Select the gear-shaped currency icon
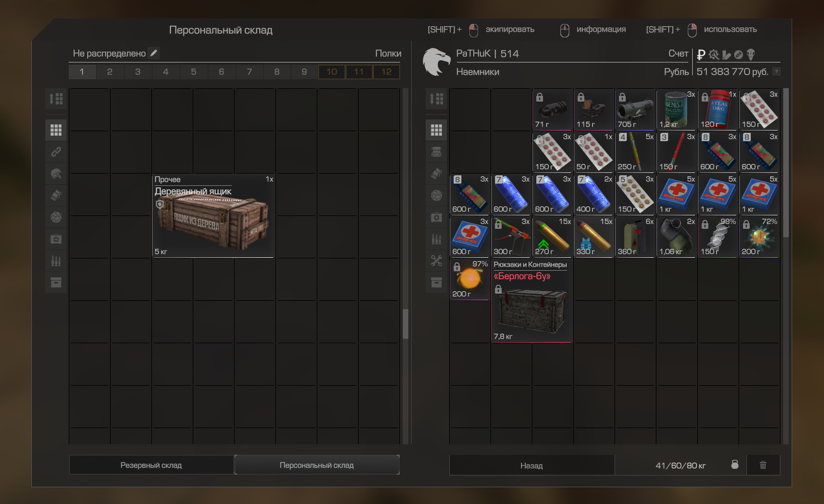 (x=713, y=55)
